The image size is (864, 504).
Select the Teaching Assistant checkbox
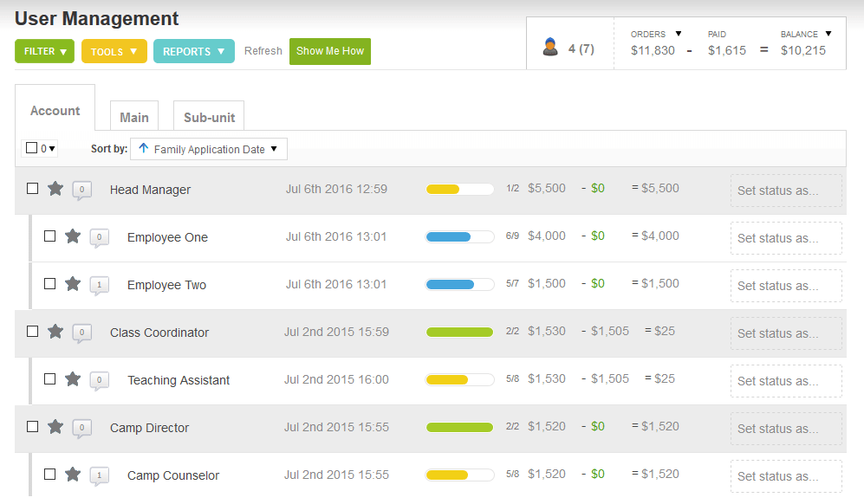pos(49,379)
